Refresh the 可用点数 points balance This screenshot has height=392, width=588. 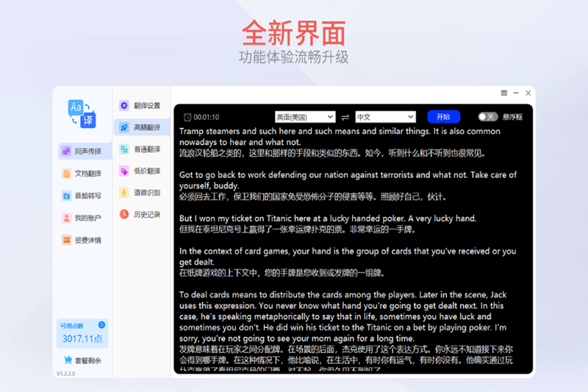(x=101, y=324)
